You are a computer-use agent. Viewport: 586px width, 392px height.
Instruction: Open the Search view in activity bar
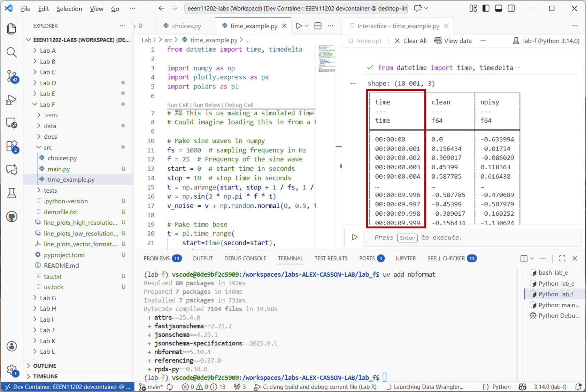coord(11,52)
